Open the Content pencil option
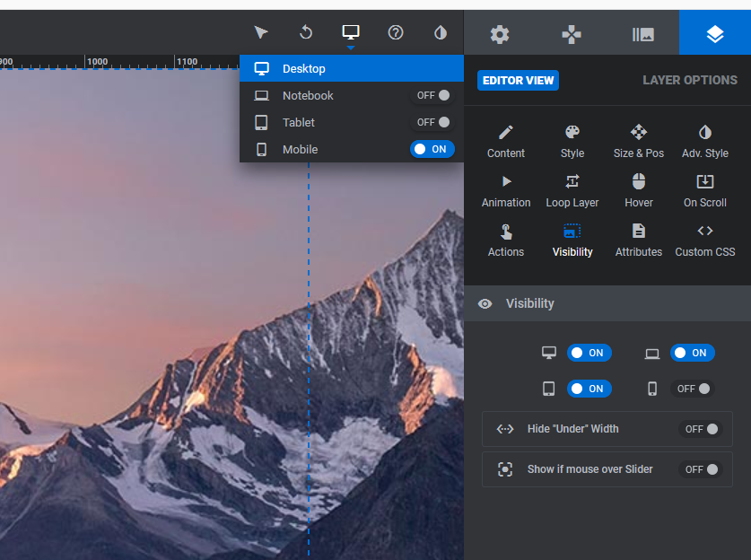The height and width of the screenshot is (560, 751). 506,142
